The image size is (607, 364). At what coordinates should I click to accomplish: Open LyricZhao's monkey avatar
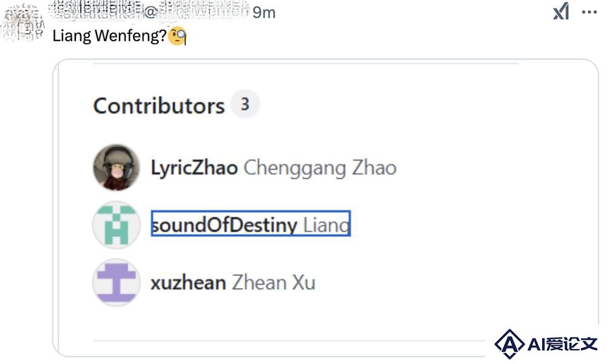(x=116, y=167)
